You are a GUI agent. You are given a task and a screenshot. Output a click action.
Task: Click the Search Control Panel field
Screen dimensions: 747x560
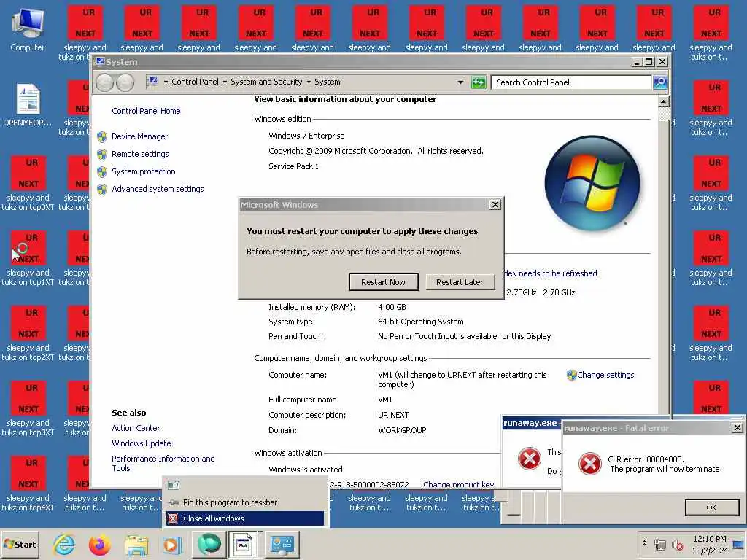click(571, 82)
